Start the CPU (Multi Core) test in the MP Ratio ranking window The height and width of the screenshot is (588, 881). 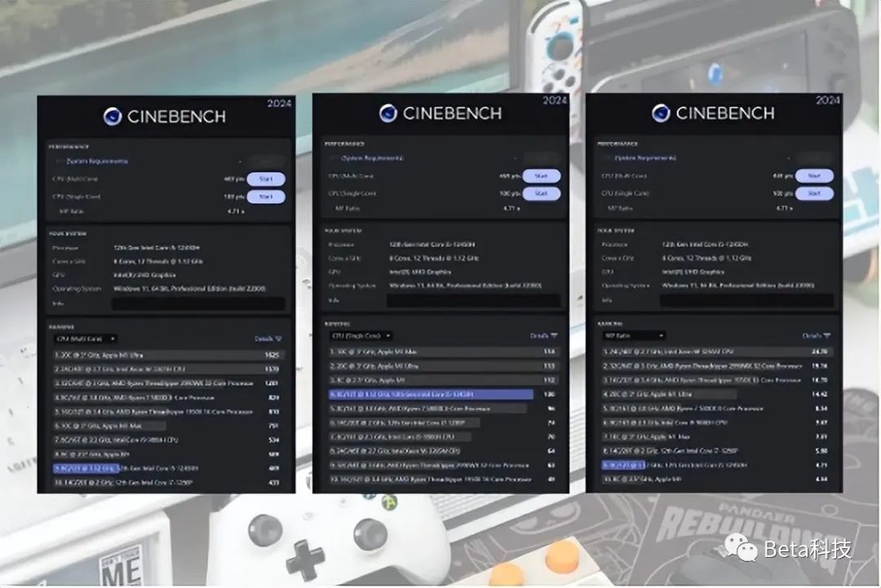point(814,176)
